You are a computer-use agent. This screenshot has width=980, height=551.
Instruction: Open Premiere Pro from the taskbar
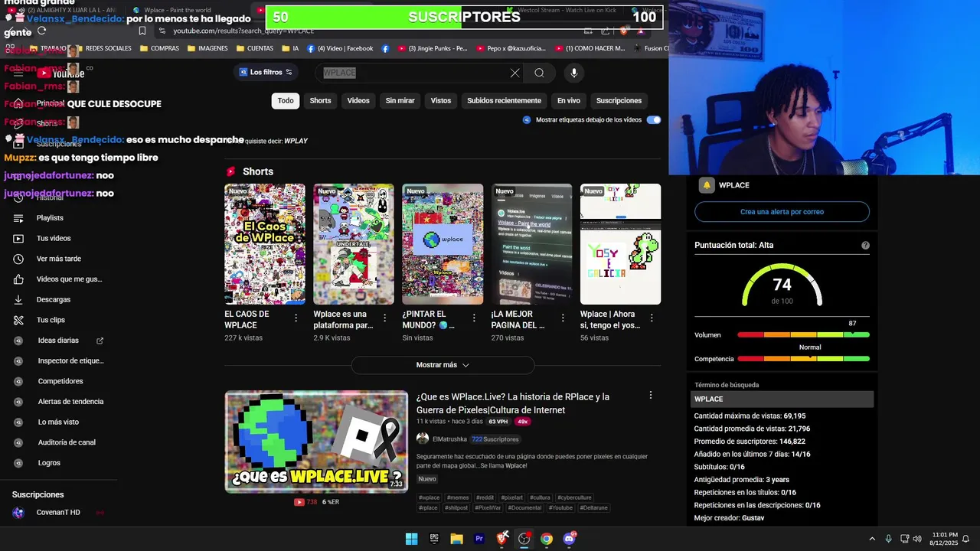[479, 539]
